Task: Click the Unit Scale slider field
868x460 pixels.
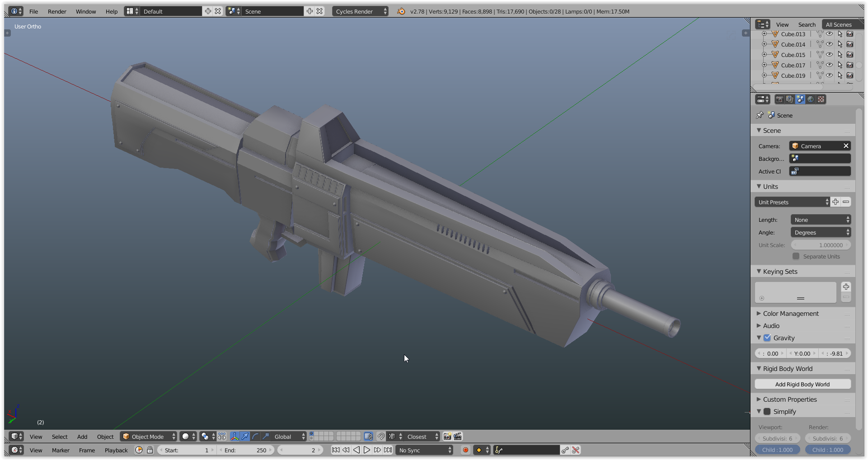Action: coord(821,245)
